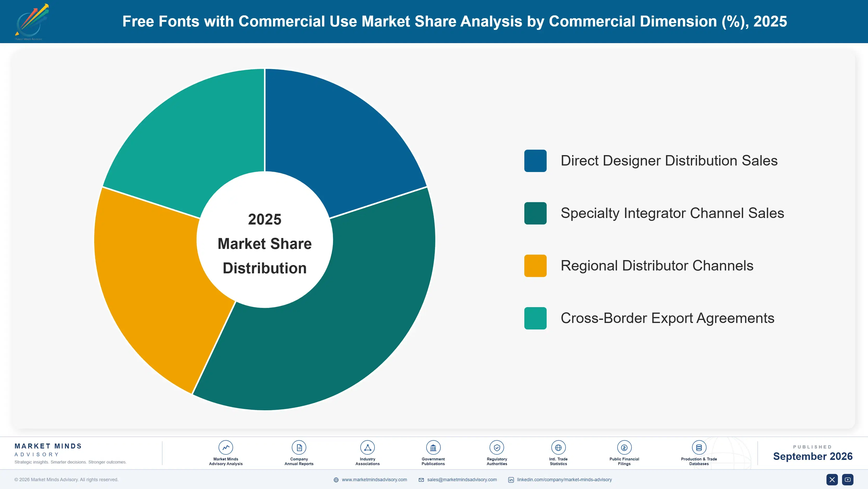Viewport: 868px width, 489px height.
Task: Open linkedin.com/company/market-minds-advisory link
Action: [x=564, y=480]
